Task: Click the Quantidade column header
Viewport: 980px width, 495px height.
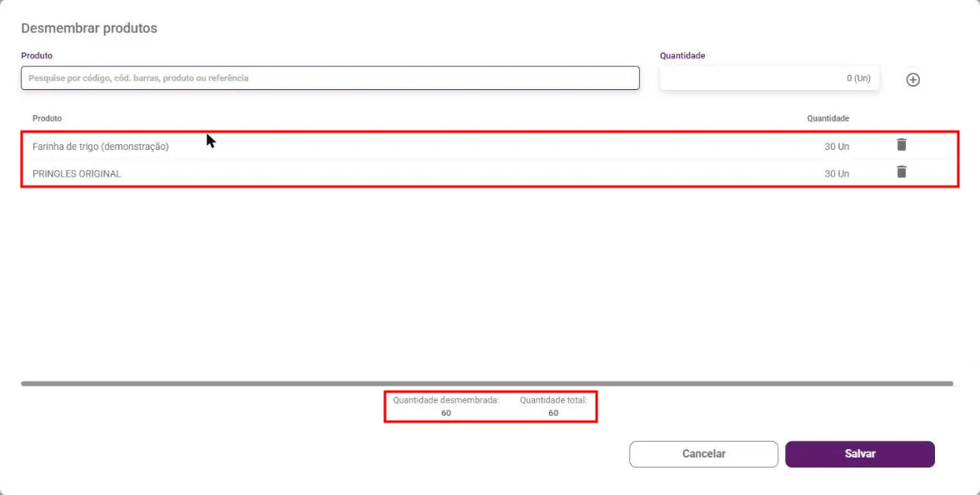Action: point(828,118)
